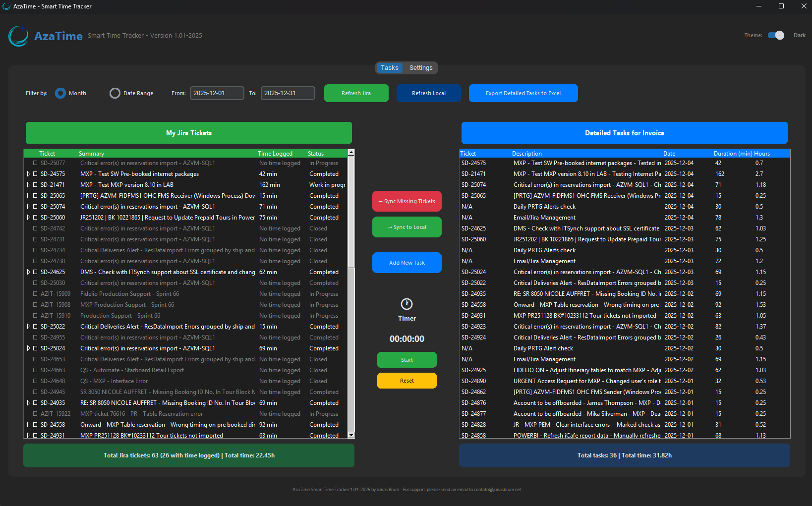
Task: Select the Date Range radio button
Action: (x=115, y=93)
